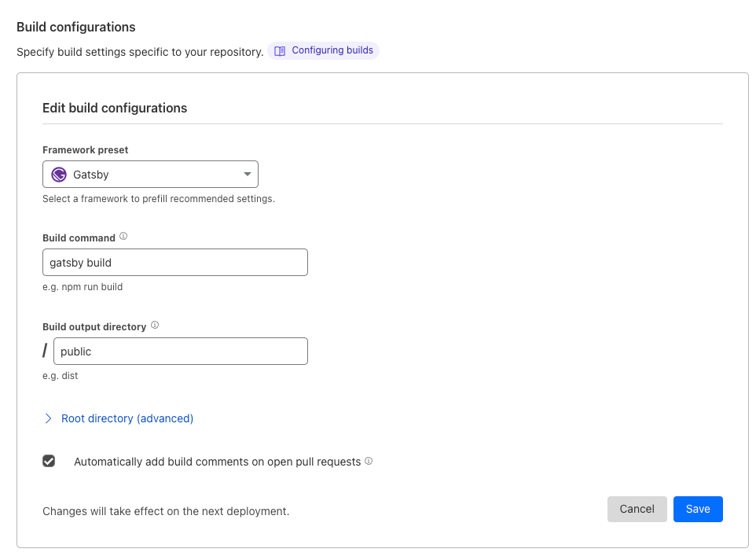Click info icon next to Build output directory
756x556 pixels.
(155, 325)
